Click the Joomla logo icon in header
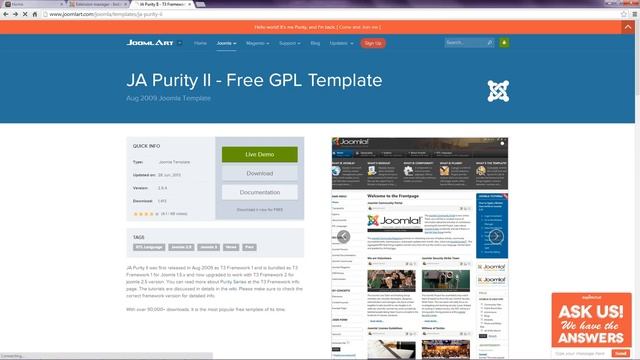This screenshot has width=640, height=360. point(498,91)
